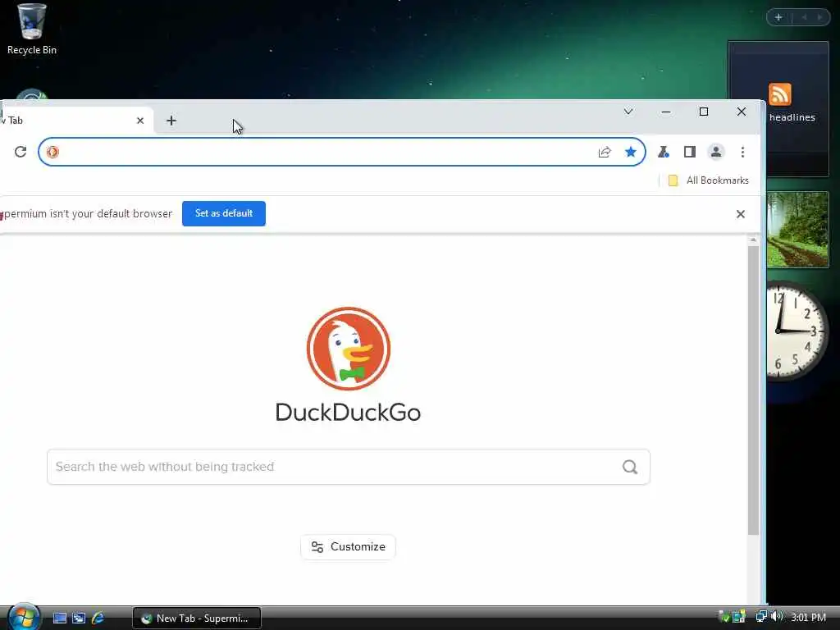
Task: Click the page vertical scrollbar thumb
Action: [x=753, y=390]
